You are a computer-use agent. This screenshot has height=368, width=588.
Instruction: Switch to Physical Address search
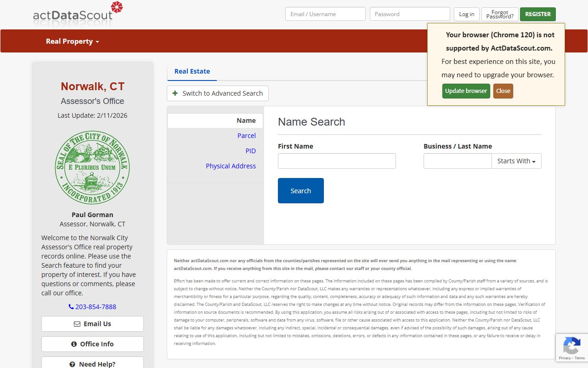[231, 166]
